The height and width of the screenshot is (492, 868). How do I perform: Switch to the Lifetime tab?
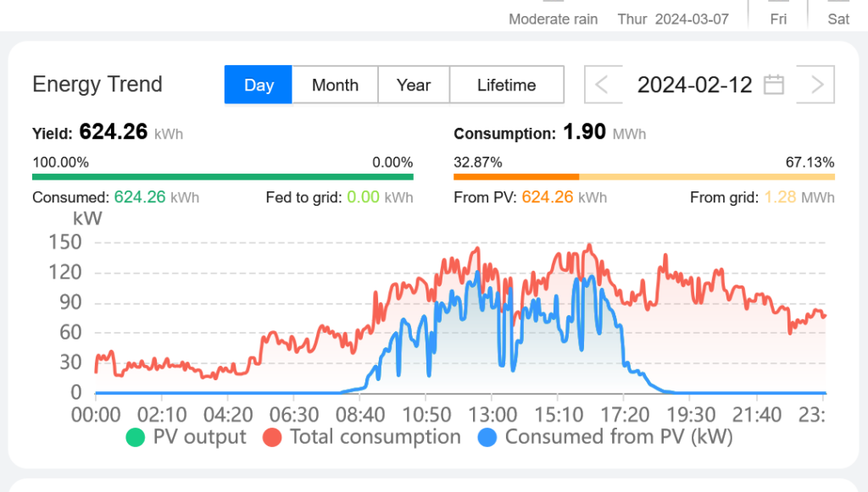point(506,85)
